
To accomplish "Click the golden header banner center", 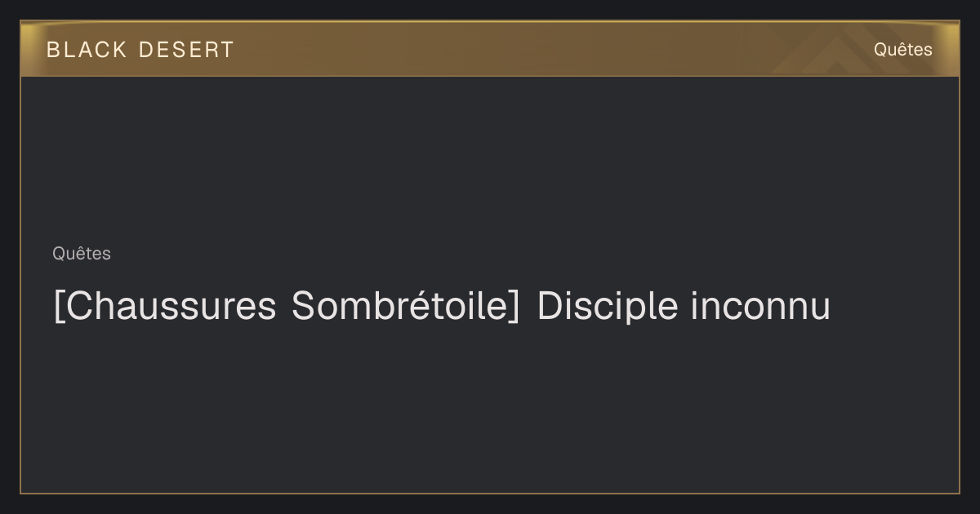I will coord(490,49).
